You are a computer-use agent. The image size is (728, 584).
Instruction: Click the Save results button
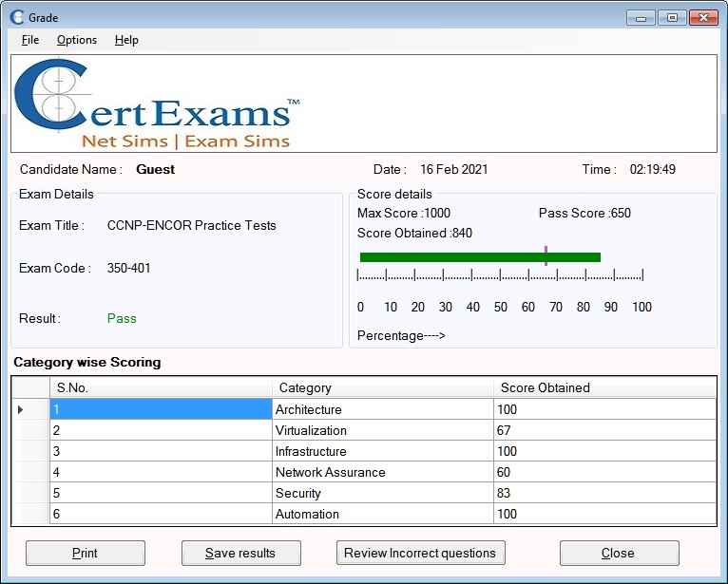(x=240, y=553)
